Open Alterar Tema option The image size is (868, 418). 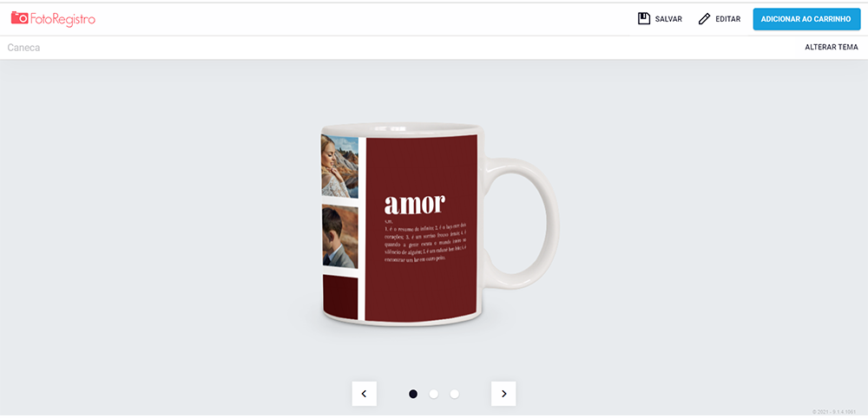832,48
